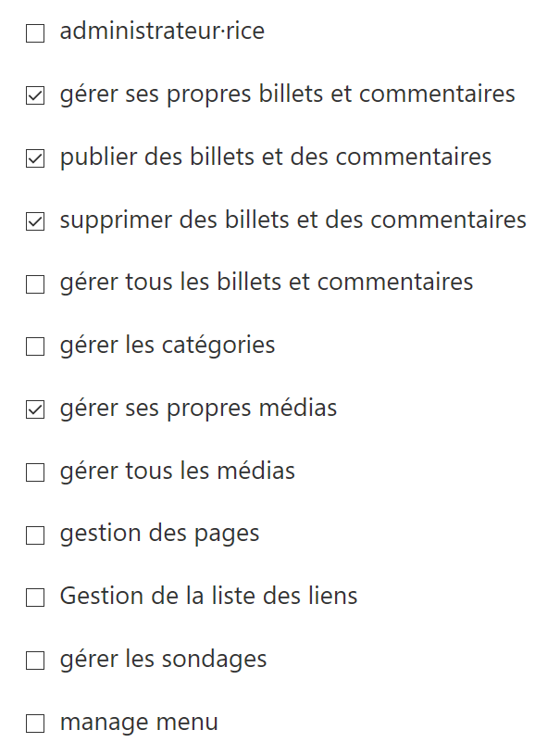
Task: Disable the gérer ses propres médias checkbox
Action: (x=35, y=409)
